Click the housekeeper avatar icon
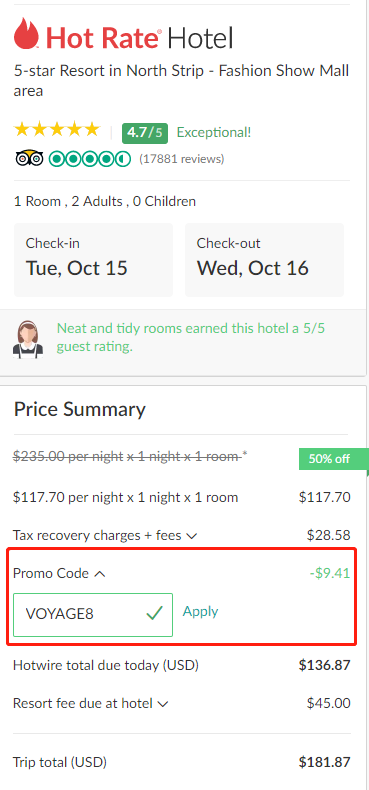Viewport: 369px width, 790px height. [28, 340]
